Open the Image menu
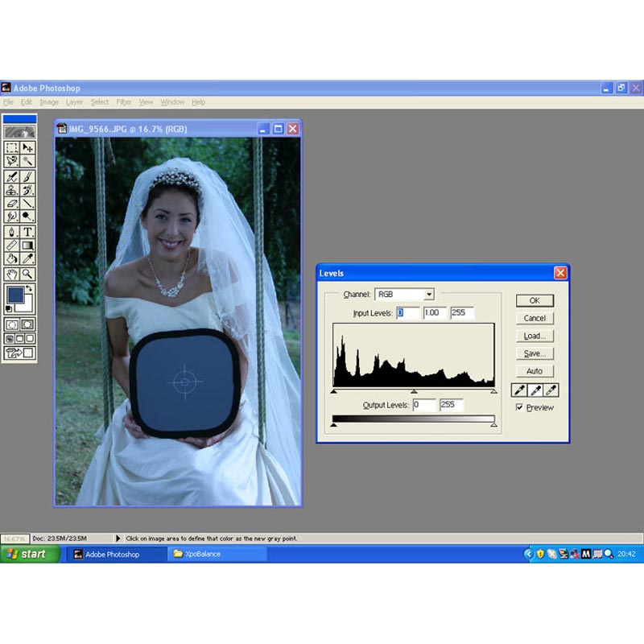This screenshot has height=644, width=644. (x=49, y=102)
